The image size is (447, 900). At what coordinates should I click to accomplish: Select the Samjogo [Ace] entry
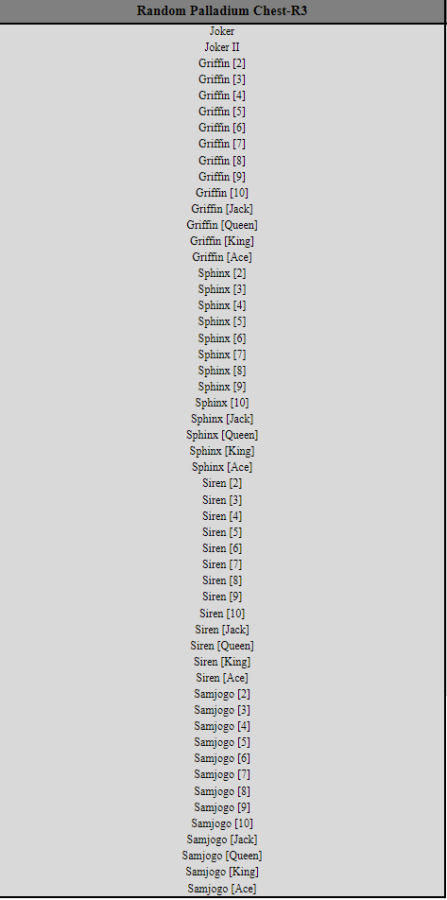(x=222, y=889)
